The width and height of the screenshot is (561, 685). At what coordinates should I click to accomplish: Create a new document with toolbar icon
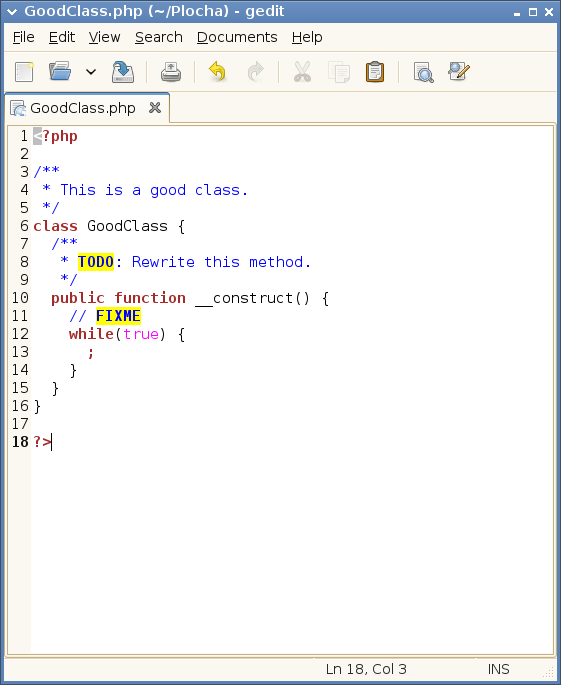click(24, 72)
